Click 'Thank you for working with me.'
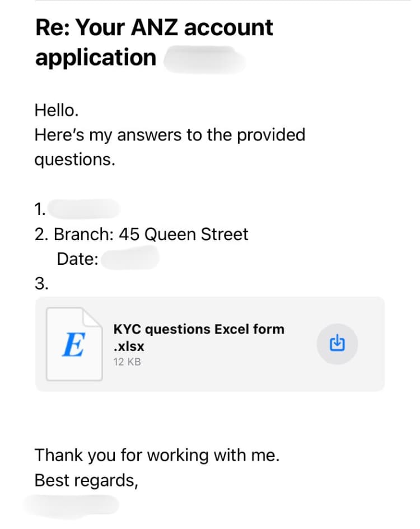The height and width of the screenshot is (529, 420). (157, 455)
